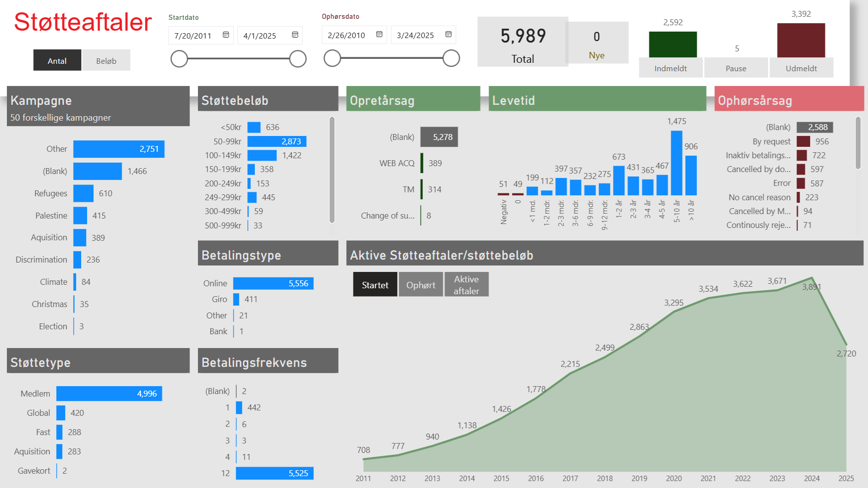868x488 pixels.
Task: Select the 50-99kr bar in Støttebeløb
Action: click(277, 141)
